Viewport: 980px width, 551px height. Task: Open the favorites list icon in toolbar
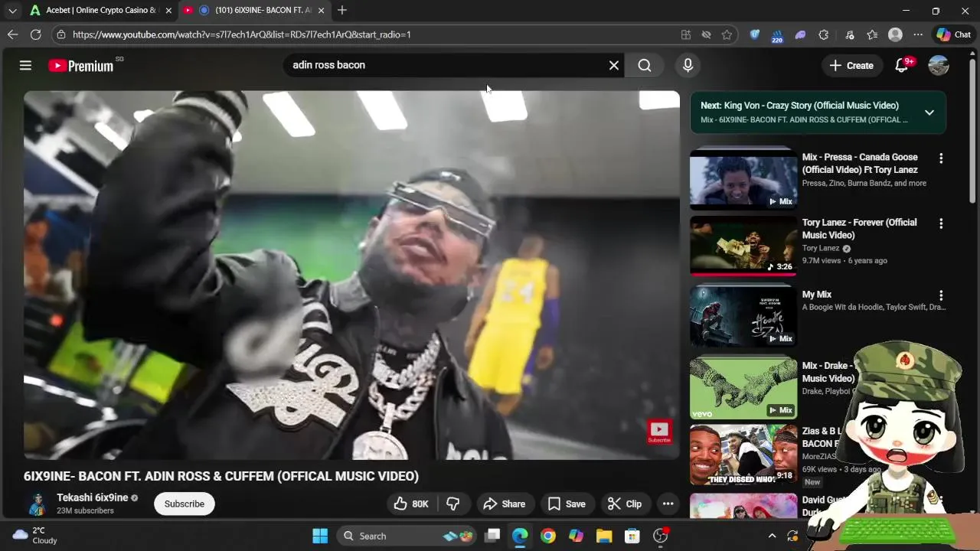pos(872,34)
